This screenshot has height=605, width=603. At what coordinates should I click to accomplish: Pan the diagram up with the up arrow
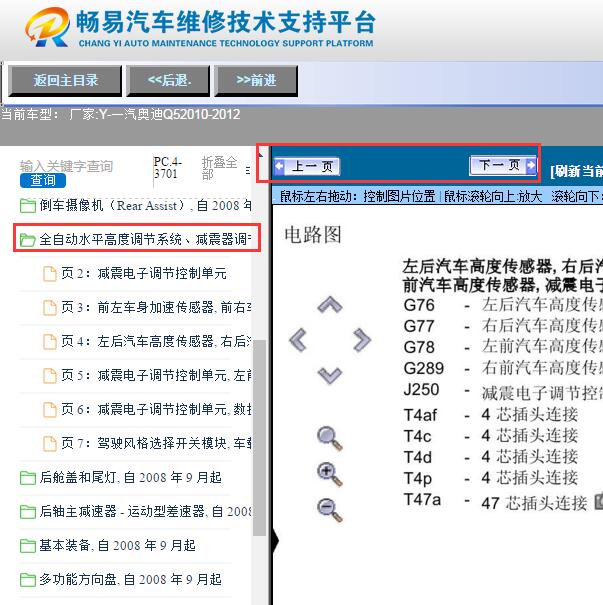point(330,305)
